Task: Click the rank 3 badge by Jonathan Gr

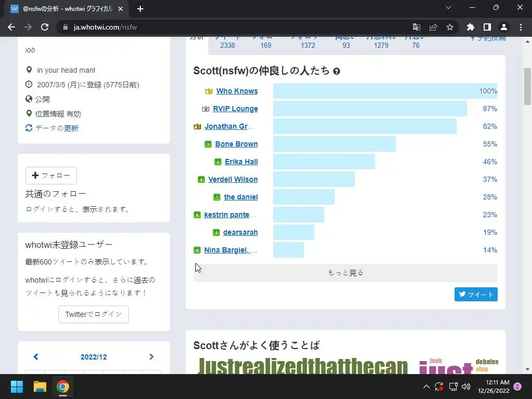Action: point(197,127)
